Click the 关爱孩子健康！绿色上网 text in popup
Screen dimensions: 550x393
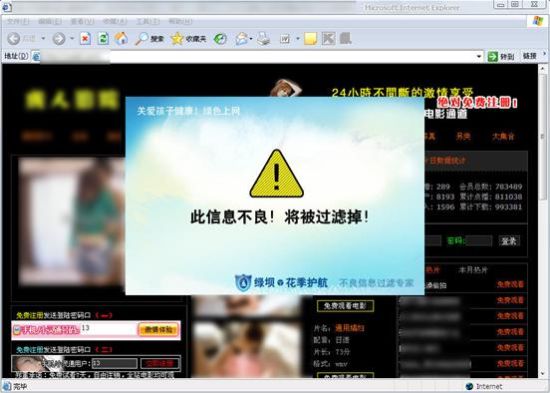[189, 111]
